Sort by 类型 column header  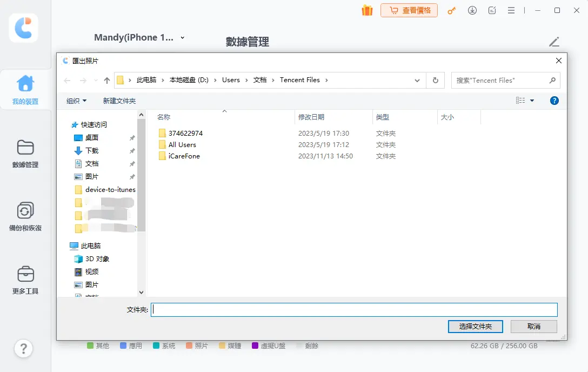(x=383, y=117)
